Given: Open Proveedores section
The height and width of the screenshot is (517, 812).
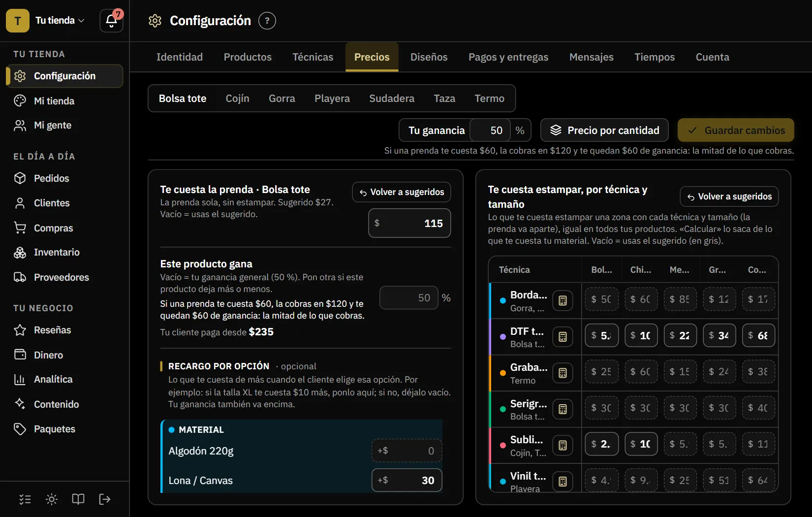Looking at the screenshot, I should (64, 277).
